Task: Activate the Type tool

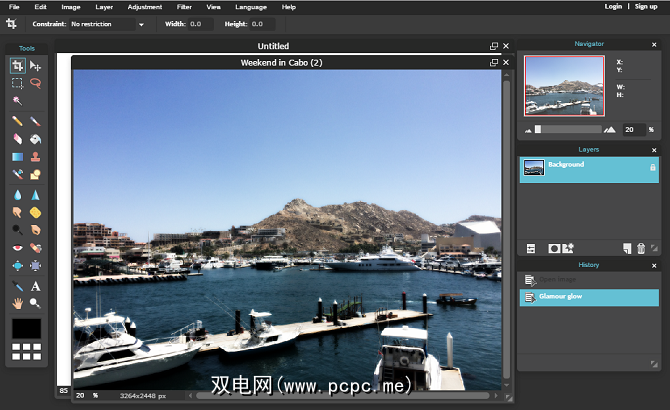Action: tap(35, 286)
